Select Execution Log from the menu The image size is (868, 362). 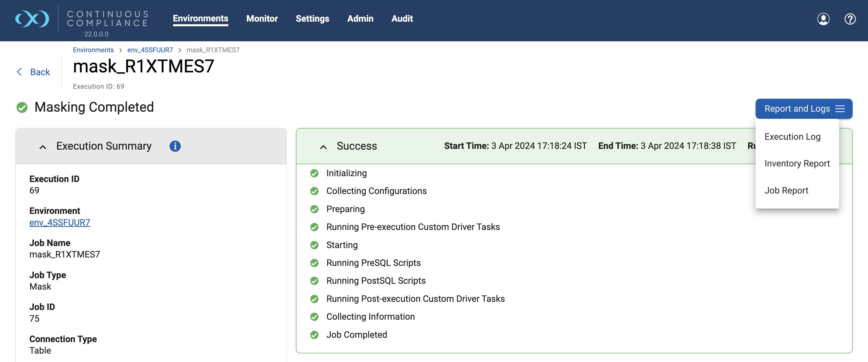pyautogui.click(x=792, y=136)
